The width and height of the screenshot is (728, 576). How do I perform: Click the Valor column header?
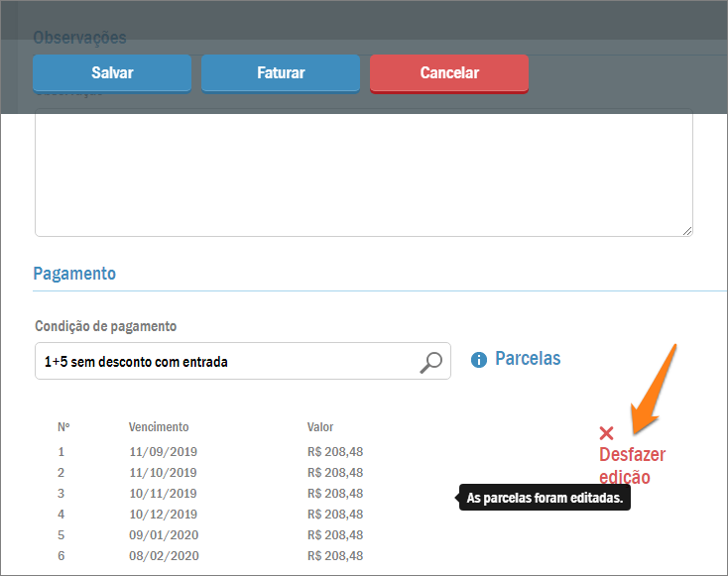pos(320,427)
